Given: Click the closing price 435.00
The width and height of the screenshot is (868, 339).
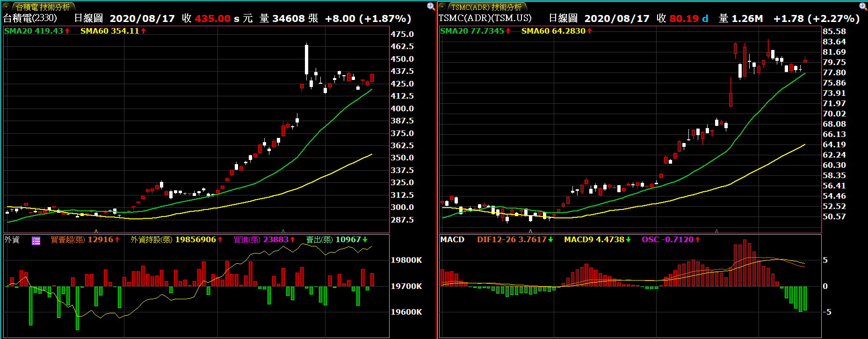Looking at the screenshot, I should click(213, 19).
